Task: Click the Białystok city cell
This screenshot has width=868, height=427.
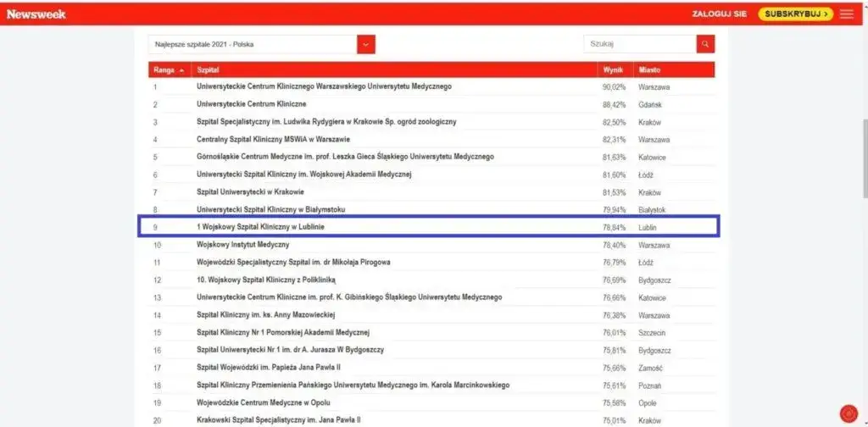Action: [652, 210]
